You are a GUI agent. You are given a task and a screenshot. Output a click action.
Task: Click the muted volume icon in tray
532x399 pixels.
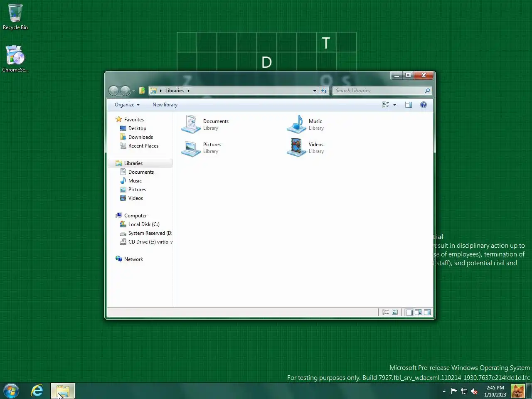474,391
